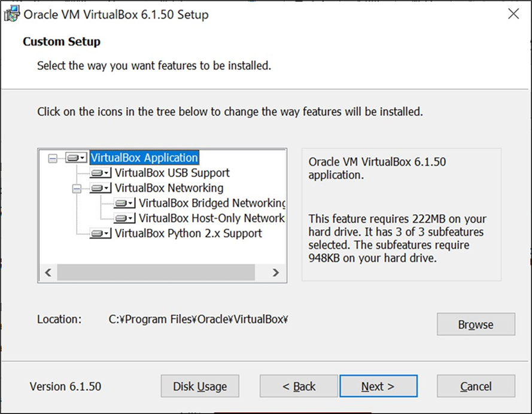Click the feature tree's right scroll arrow

pyautogui.click(x=275, y=273)
